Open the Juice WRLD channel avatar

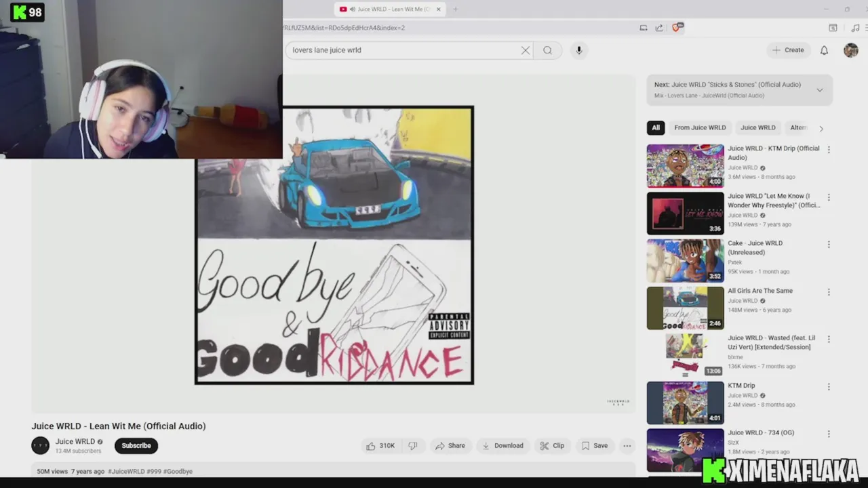tap(41, 445)
